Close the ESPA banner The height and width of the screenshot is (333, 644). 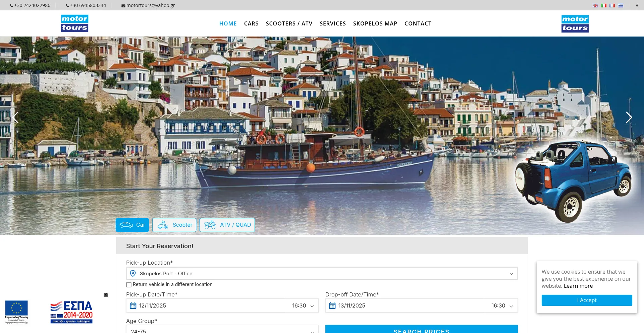(106, 295)
